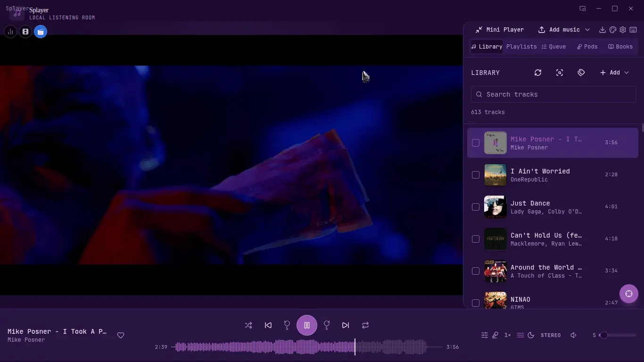The width and height of the screenshot is (644, 362).
Task: Switch to the film strip video view
Action: coord(25,32)
